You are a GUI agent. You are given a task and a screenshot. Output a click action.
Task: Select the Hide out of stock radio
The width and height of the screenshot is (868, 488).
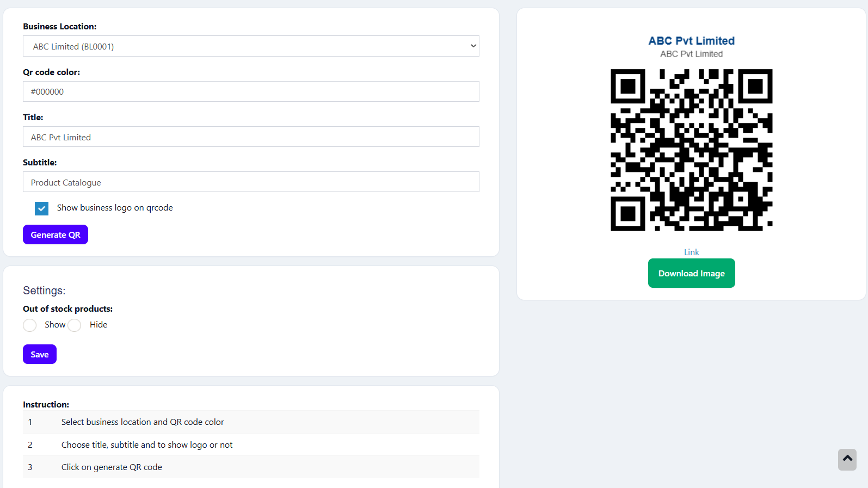pyautogui.click(x=75, y=325)
